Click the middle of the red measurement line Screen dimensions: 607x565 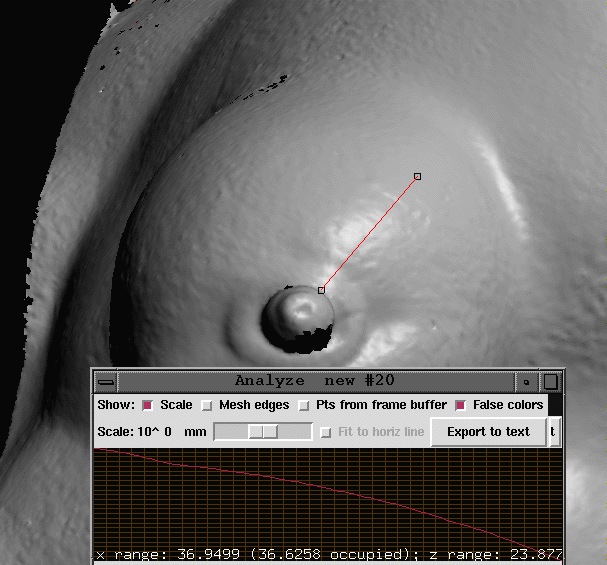369,233
